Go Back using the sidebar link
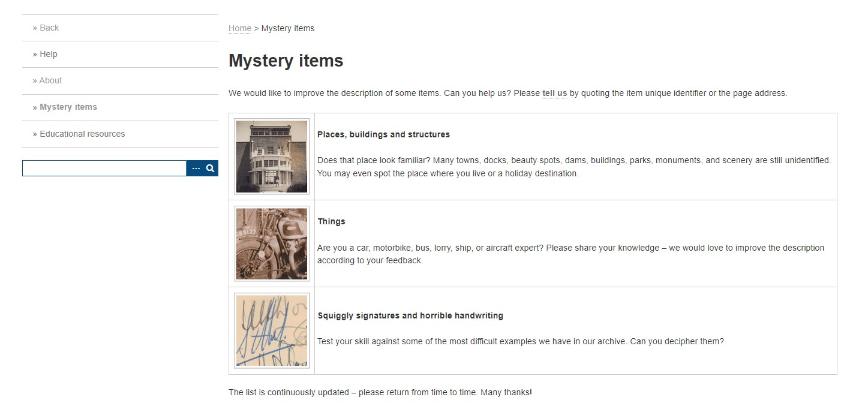 pos(46,28)
